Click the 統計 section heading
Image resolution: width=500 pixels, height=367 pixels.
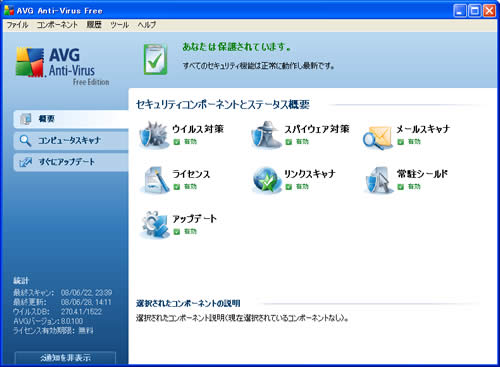tap(21, 281)
